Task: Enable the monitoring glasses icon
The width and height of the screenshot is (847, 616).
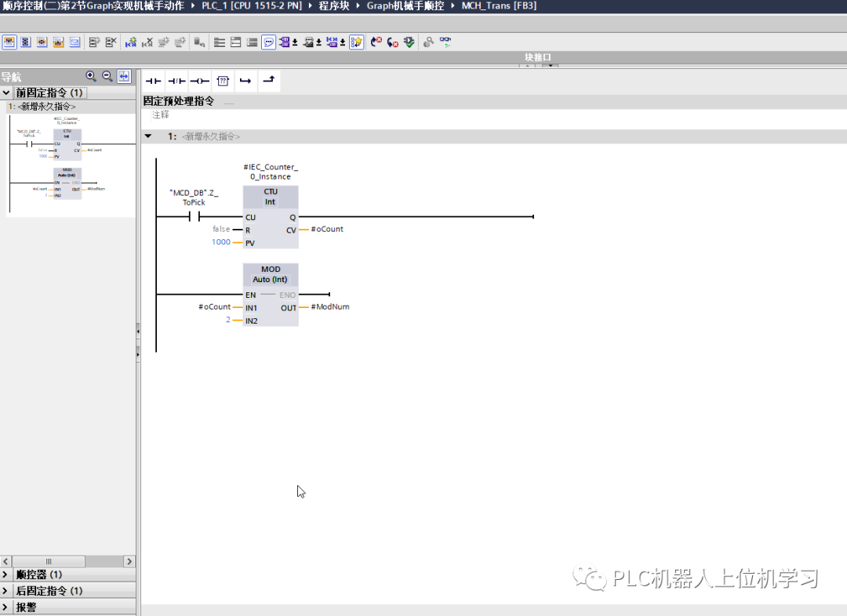Action: pos(445,42)
